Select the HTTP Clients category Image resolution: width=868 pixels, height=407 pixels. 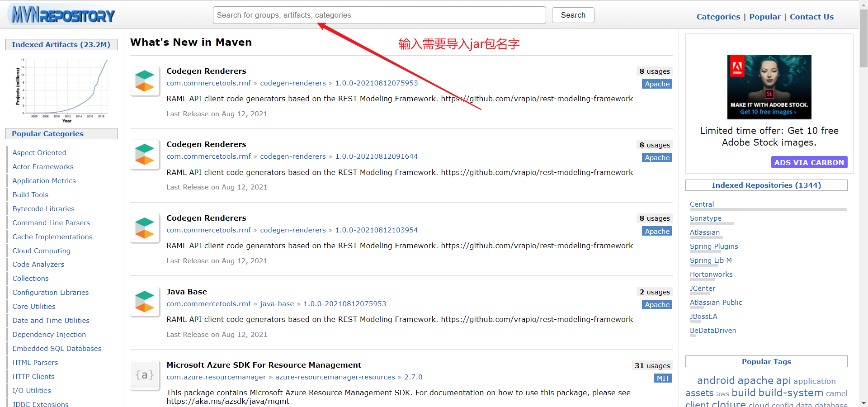tap(33, 376)
